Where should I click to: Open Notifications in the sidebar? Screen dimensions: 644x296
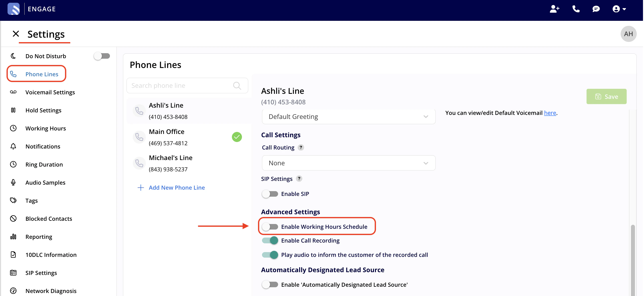click(43, 146)
